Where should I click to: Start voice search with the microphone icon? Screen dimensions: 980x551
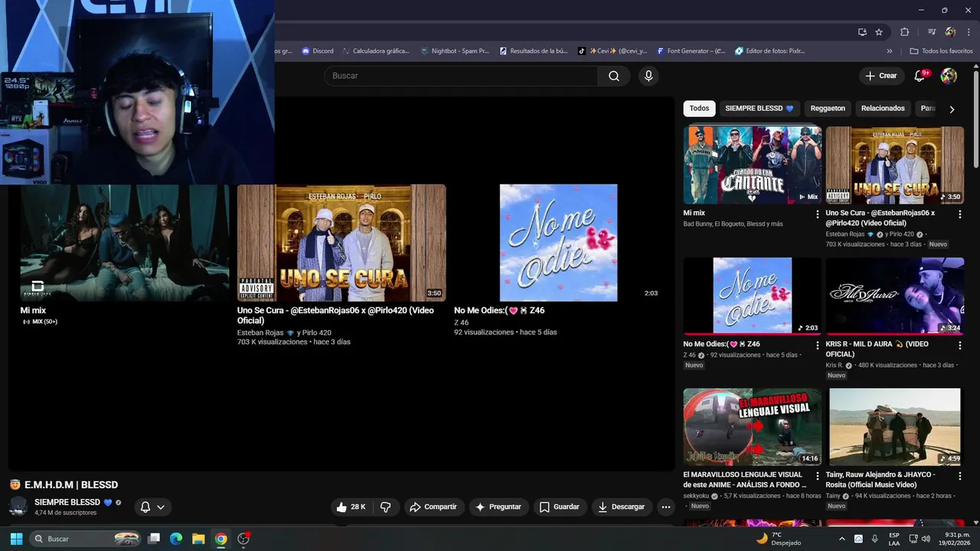(x=648, y=76)
